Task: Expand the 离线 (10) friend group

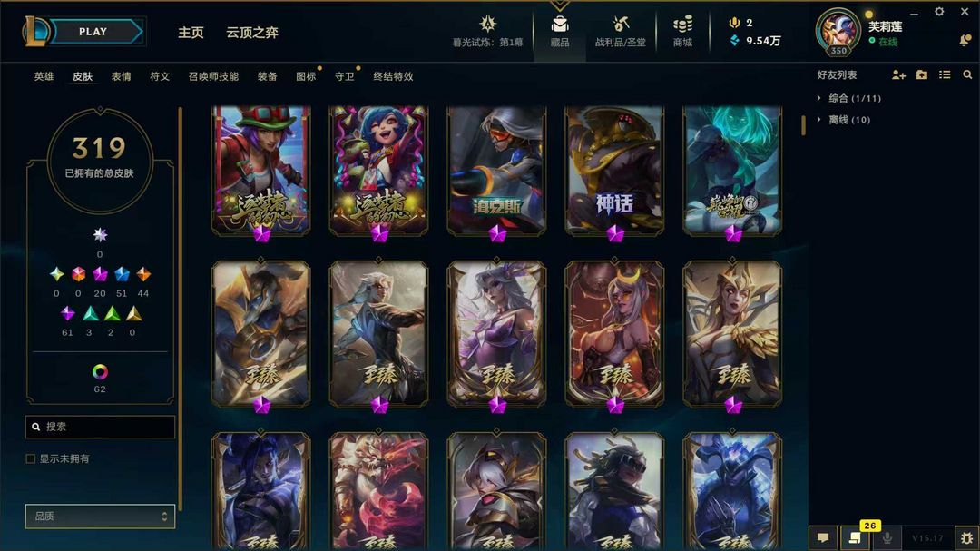Action: 844,120
